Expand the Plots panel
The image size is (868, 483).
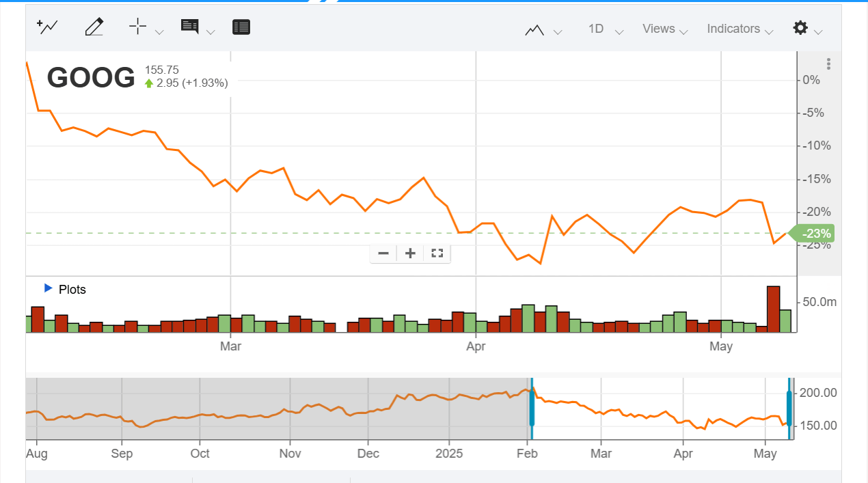click(x=48, y=288)
